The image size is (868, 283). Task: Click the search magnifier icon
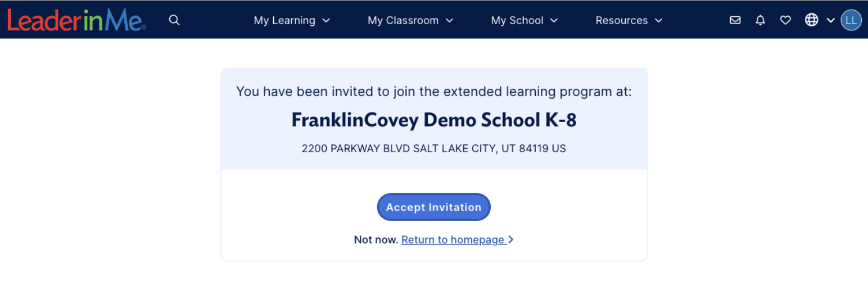pyautogui.click(x=175, y=20)
